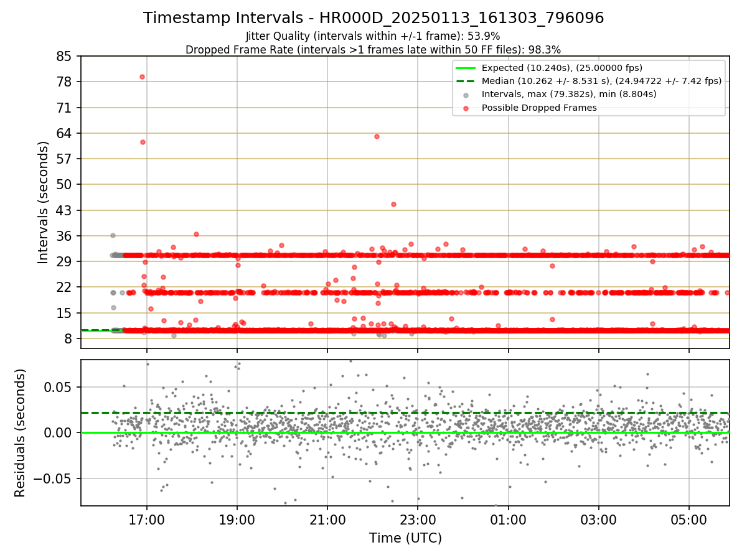This screenshot has height=560, width=747.
Task: Click the red outlier point near 44 seconds
Action: click(393, 204)
